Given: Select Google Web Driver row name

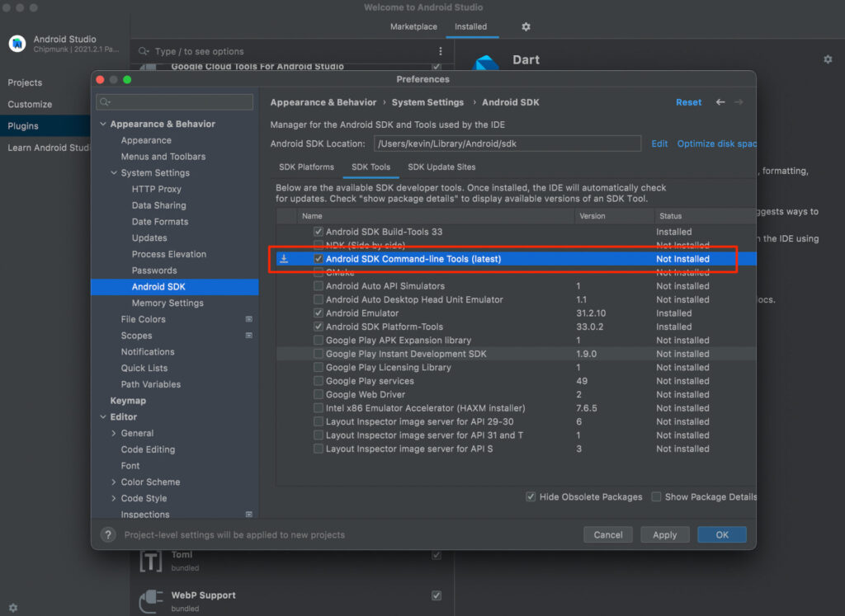Looking at the screenshot, I should (366, 395).
